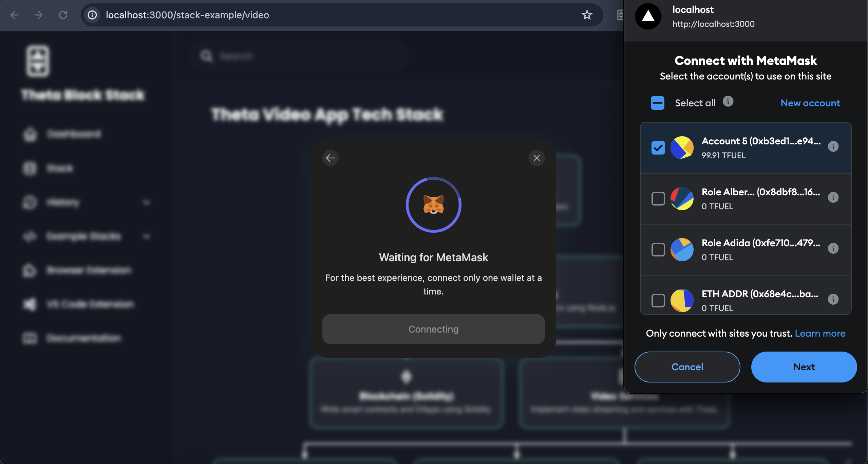Check Role Adida account checkbox

658,250
